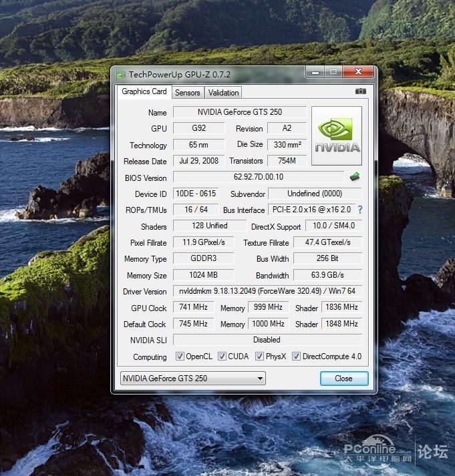
Task: Click Pixel Fillrate value 11.9 GPixel/s
Action: click(204, 242)
